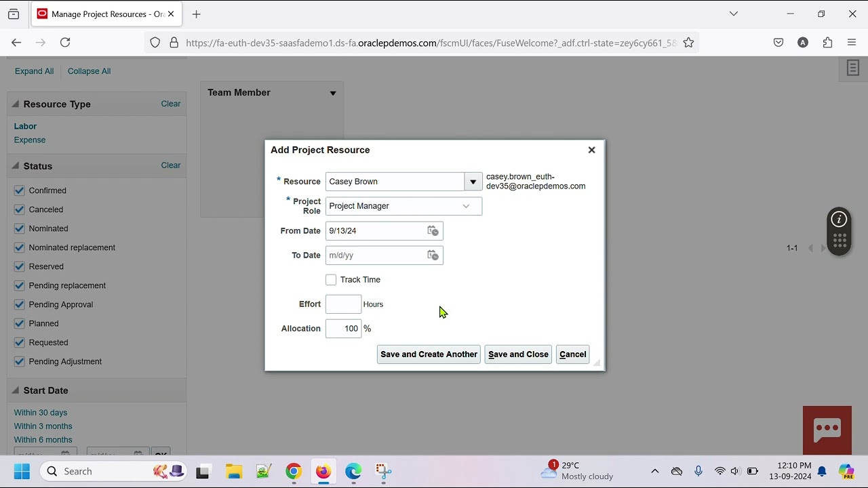868x488 pixels.
Task: Uncheck the Planned status checkbox
Action: point(19,323)
